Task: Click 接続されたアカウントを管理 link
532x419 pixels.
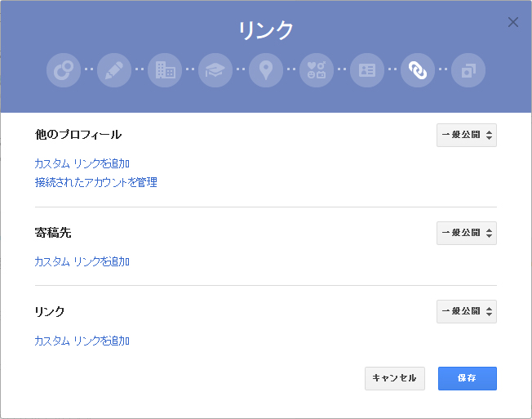Action: coord(96,182)
